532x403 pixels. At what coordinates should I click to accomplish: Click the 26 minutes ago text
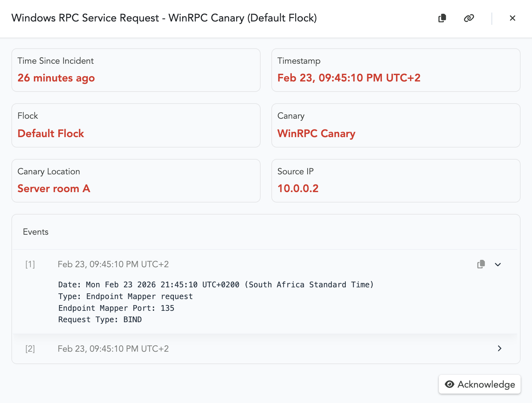pyautogui.click(x=56, y=78)
